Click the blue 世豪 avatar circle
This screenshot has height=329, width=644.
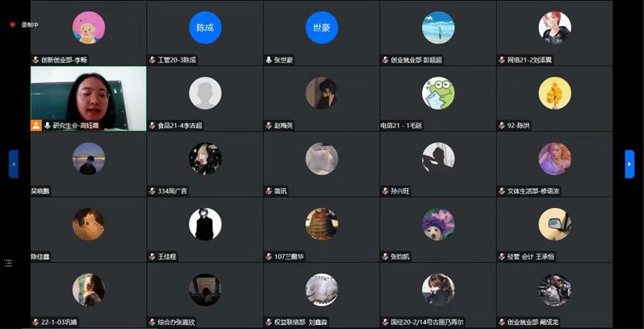pos(321,27)
